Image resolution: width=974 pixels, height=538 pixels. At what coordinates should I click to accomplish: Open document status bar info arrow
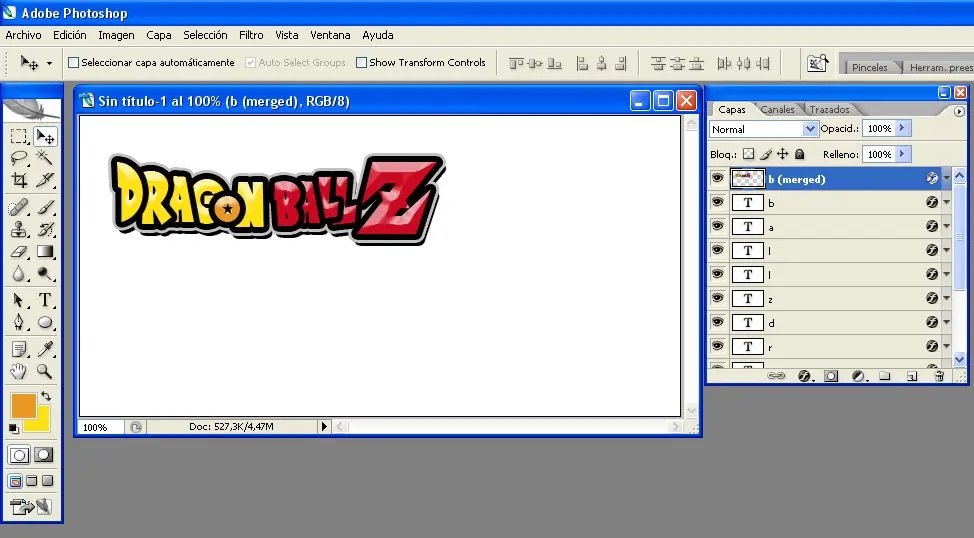pos(324,427)
